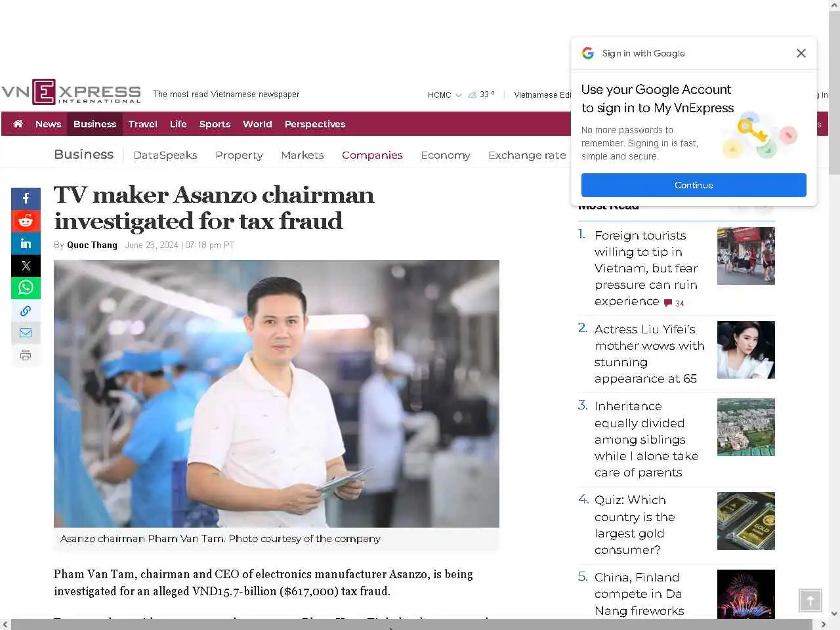
Task: Click date 'June 23, 2024 | 07:18 pm PT'
Action: [x=179, y=245]
